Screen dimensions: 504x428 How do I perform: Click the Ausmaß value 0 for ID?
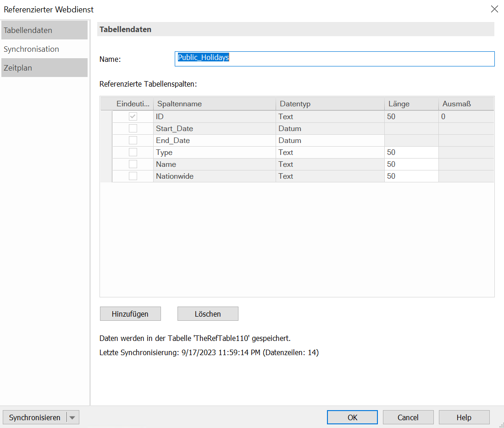click(x=466, y=116)
